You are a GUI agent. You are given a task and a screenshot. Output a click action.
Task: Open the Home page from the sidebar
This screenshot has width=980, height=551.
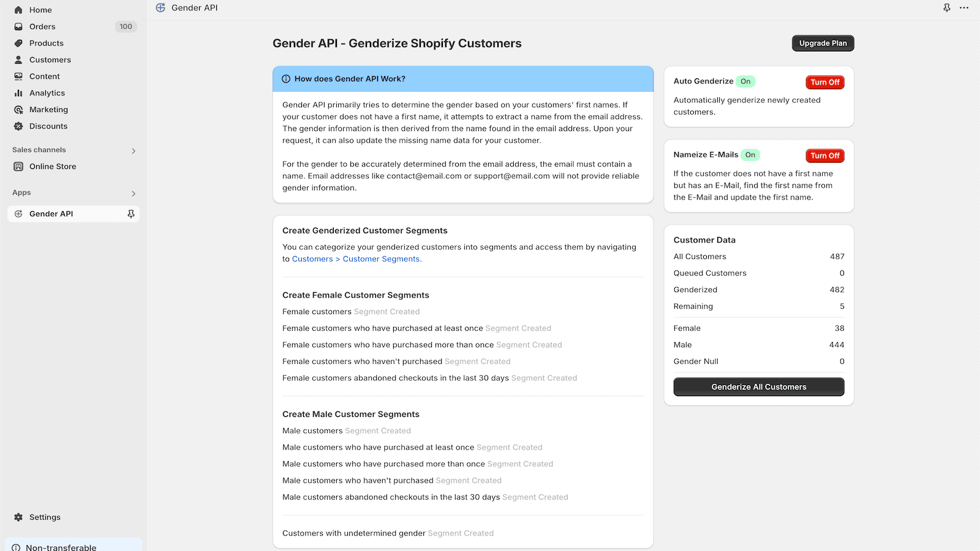click(40, 10)
